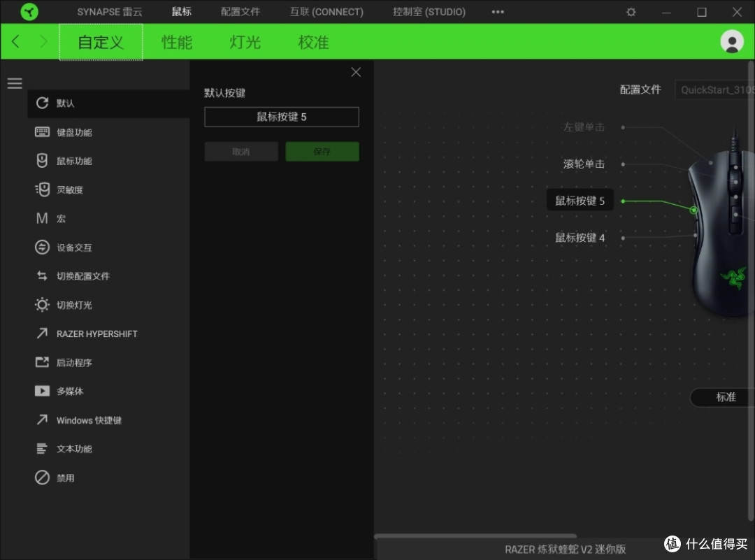755x560 pixels.
Task: Switch to the 性能 tab
Action: (177, 42)
